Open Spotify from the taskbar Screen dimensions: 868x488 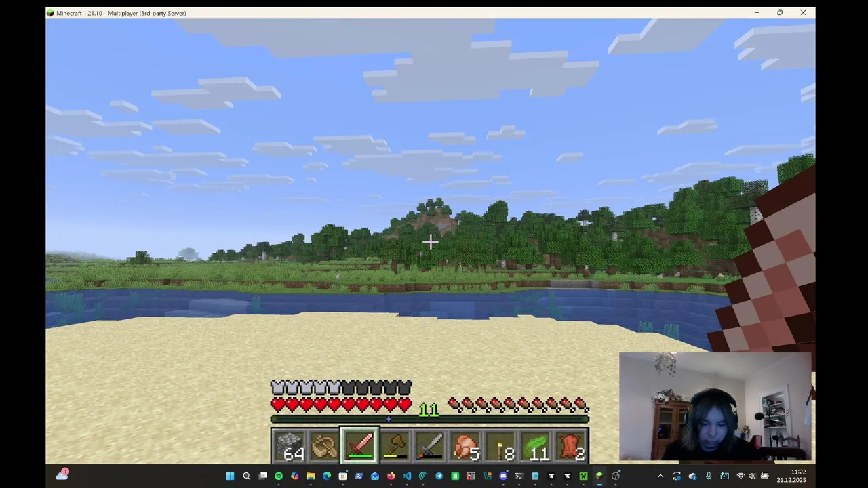tap(279, 476)
